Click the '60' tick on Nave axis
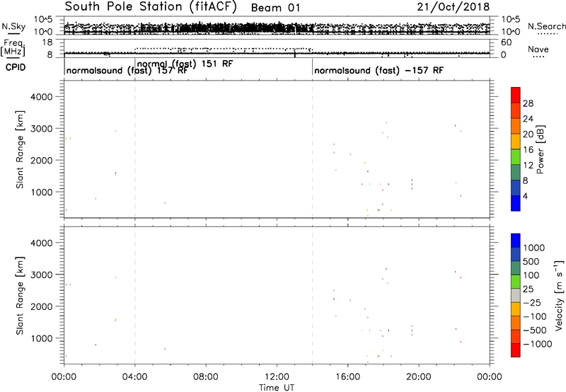 point(507,42)
